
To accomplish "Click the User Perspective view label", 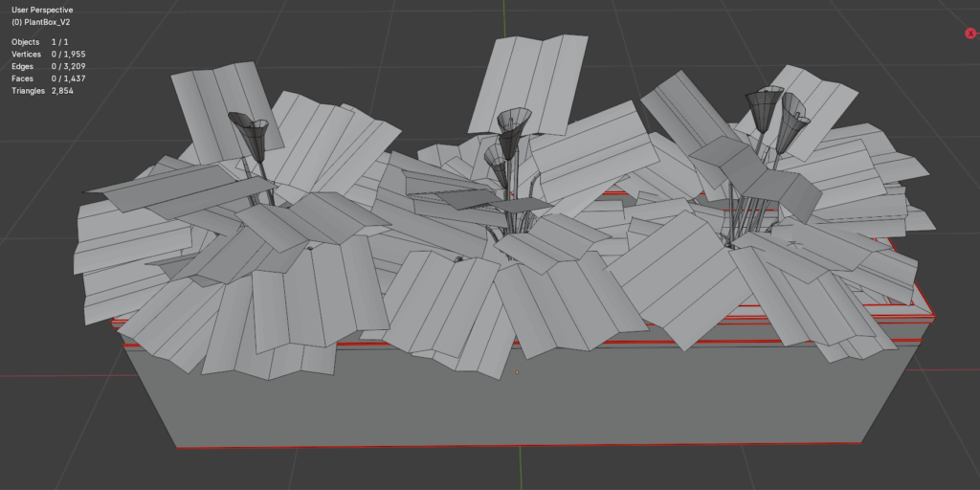I will [42, 10].
